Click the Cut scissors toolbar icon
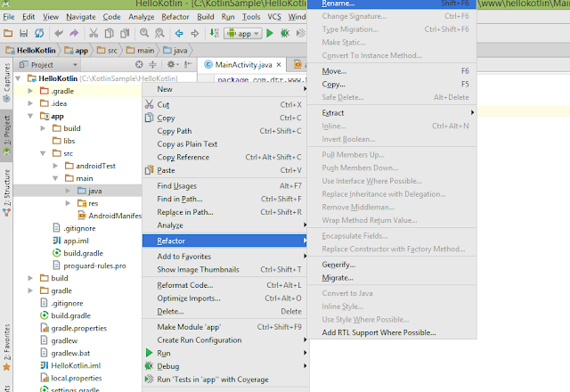This screenshot has height=392, width=570. pyautogui.click(x=94, y=34)
